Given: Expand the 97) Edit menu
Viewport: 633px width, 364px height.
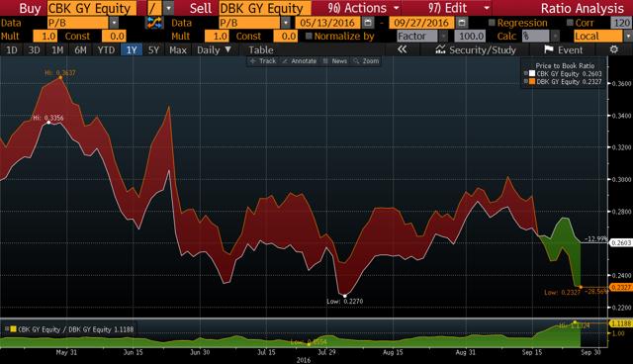Looking at the screenshot, I should point(459,8).
